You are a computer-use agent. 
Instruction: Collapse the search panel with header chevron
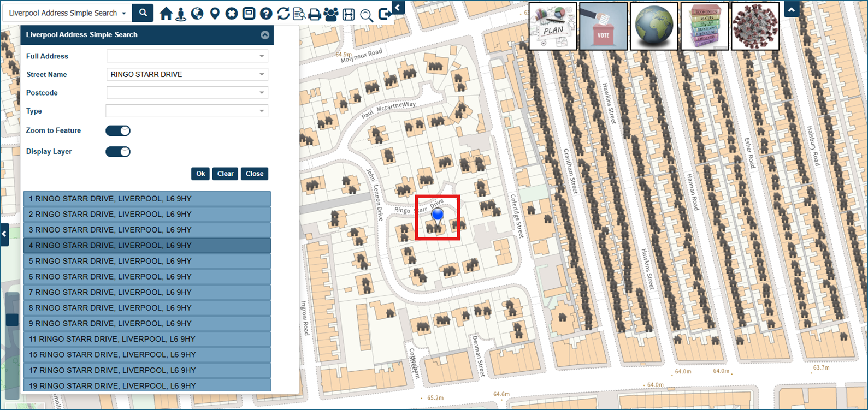[265, 35]
